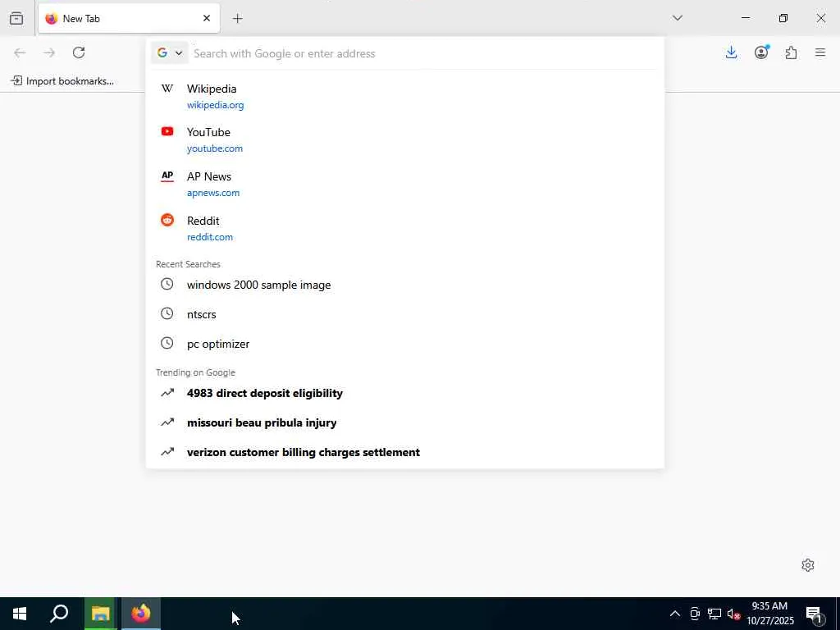
Task: Click trending arrow icon beside verizon settlement
Action: tap(167, 452)
